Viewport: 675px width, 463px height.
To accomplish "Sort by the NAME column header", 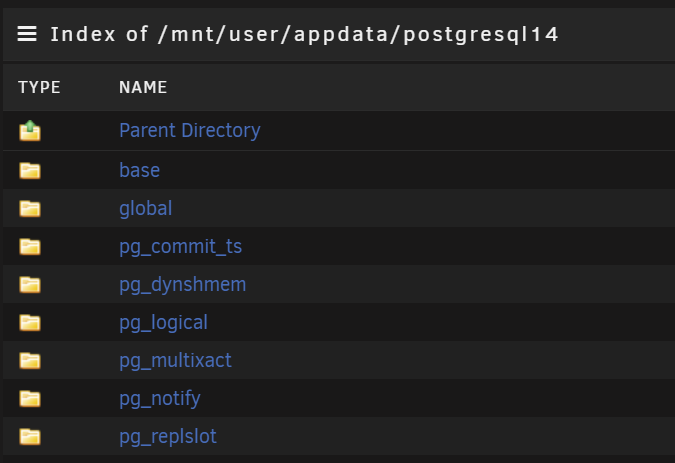I will 143,87.
